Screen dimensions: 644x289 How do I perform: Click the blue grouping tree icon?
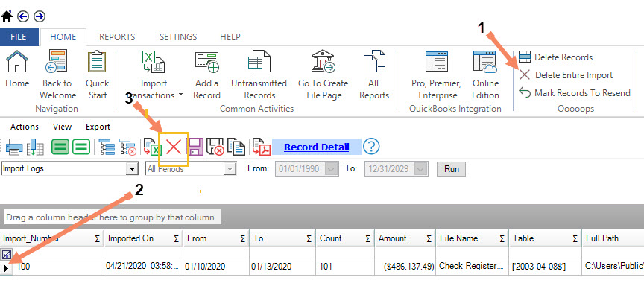[107, 147]
